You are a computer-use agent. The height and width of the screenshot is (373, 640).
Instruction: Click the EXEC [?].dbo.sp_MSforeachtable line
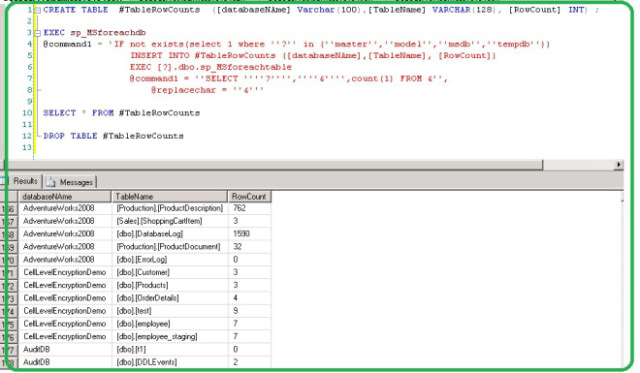(x=211, y=67)
